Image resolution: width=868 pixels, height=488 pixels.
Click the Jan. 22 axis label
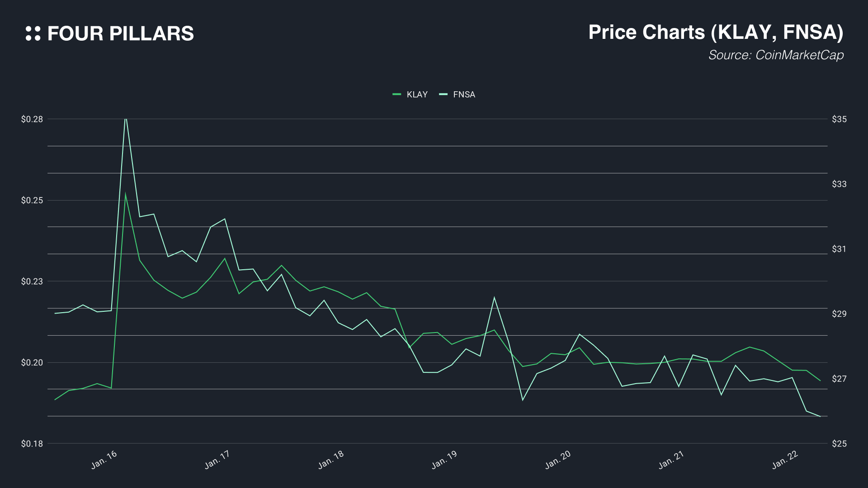coord(785,460)
